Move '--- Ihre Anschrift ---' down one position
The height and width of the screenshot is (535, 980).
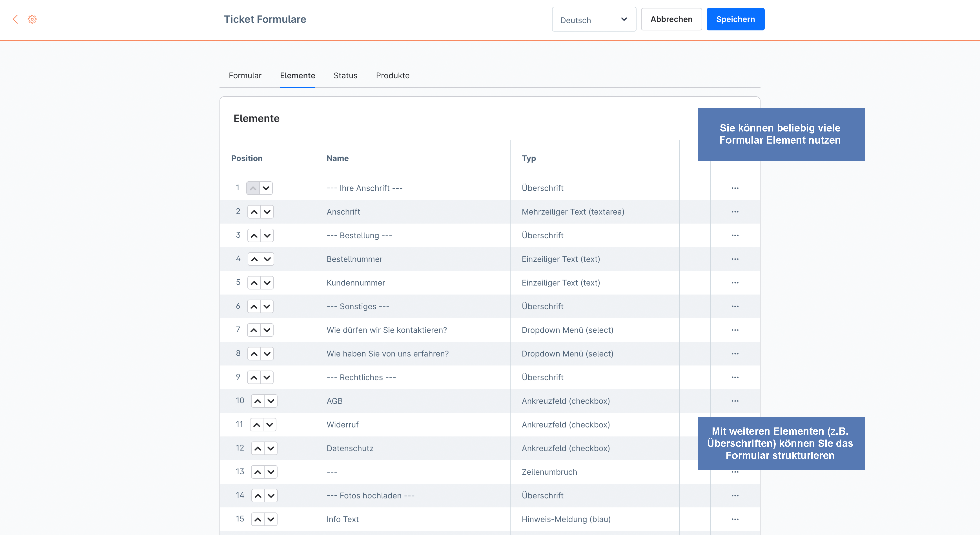pyautogui.click(x=266, y=188)
